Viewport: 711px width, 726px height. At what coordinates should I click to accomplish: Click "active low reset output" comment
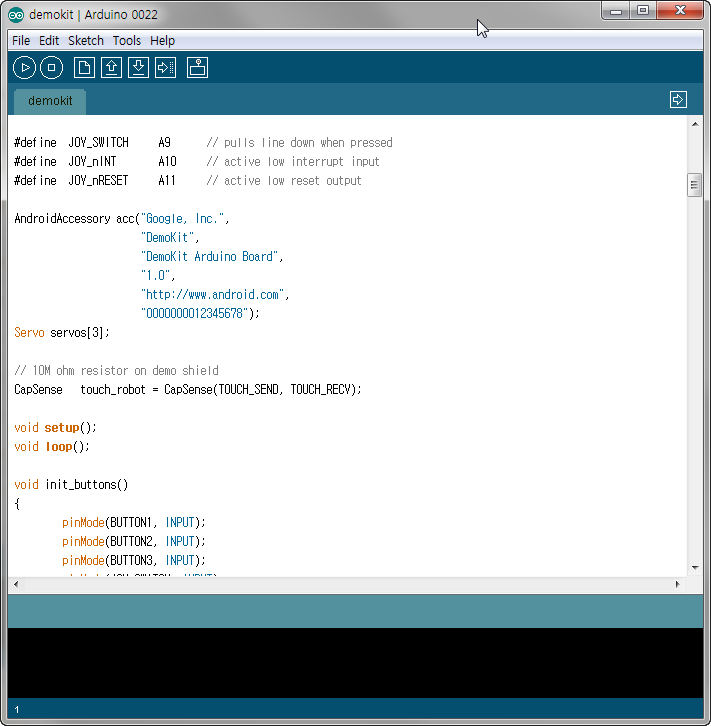(284, 181)
